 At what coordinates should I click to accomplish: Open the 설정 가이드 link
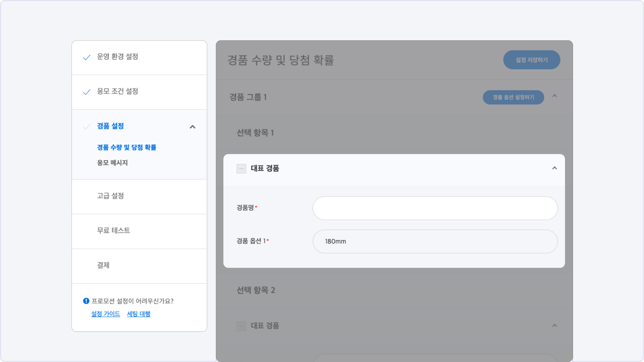coord(105,314)
